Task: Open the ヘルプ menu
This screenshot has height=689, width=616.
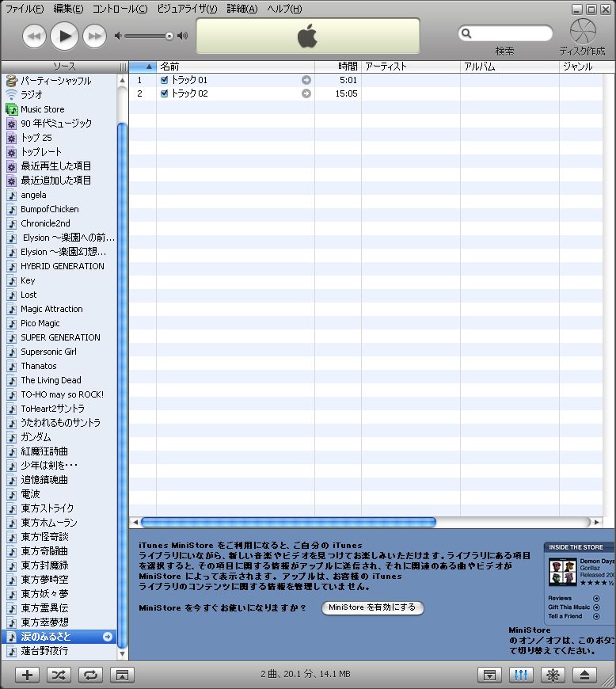Action: point(284,9)
